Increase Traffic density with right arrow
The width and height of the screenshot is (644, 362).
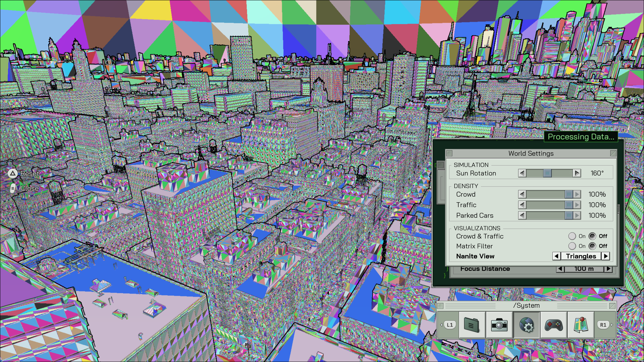(x=577, y=205)
